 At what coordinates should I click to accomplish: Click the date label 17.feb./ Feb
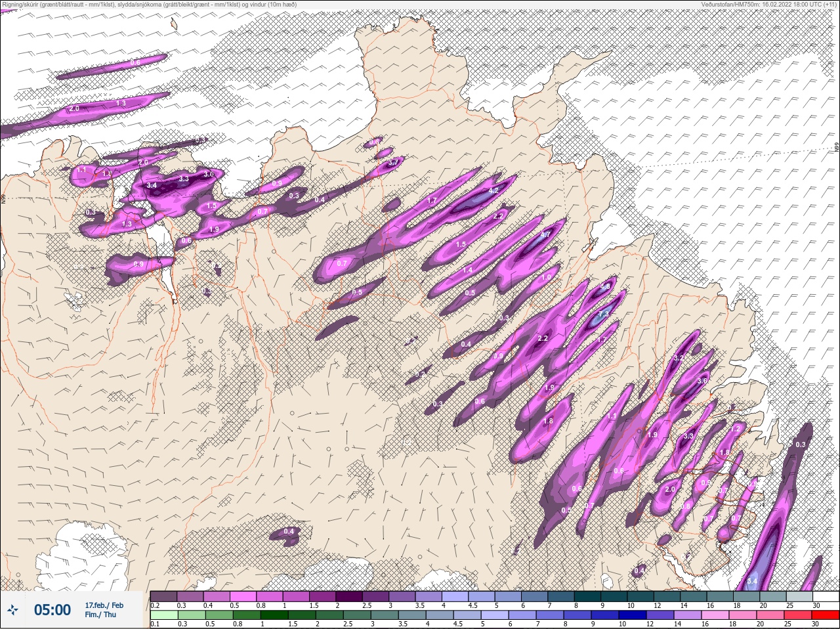(104, 605)
